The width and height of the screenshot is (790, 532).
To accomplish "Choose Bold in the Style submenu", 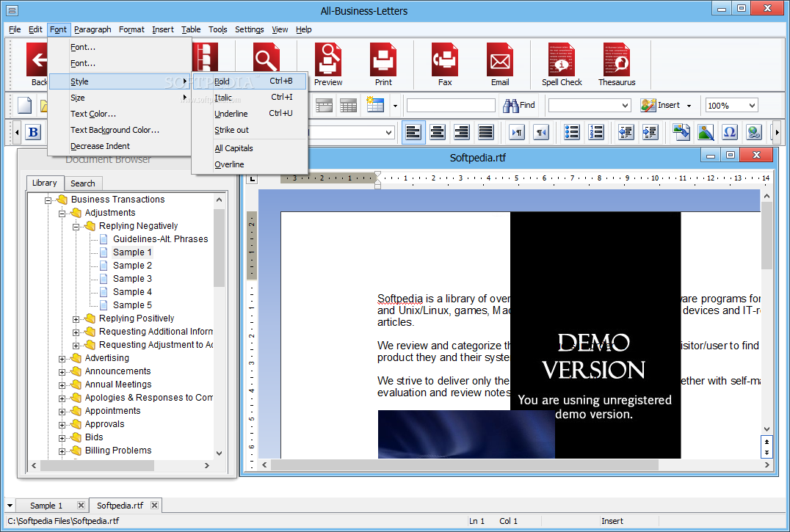I will point(250,81).
